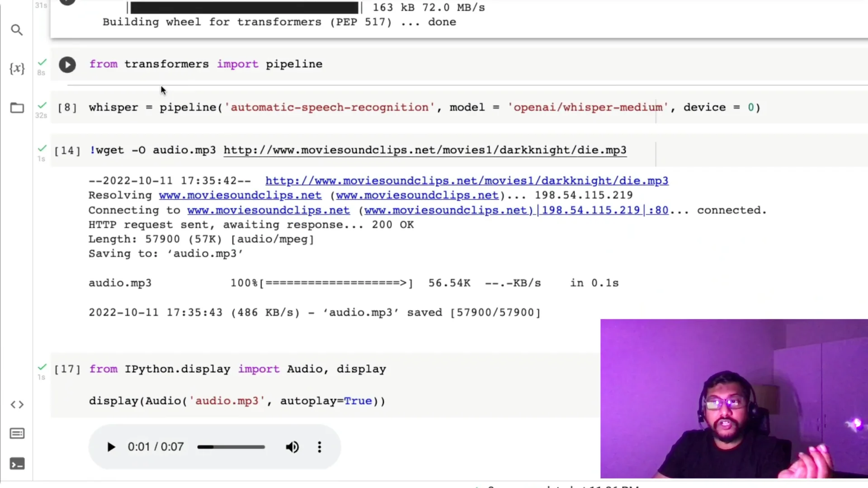
Task: Open the variables inspector {x} panel
Action: pyautogui.click(x=17, y=68)
